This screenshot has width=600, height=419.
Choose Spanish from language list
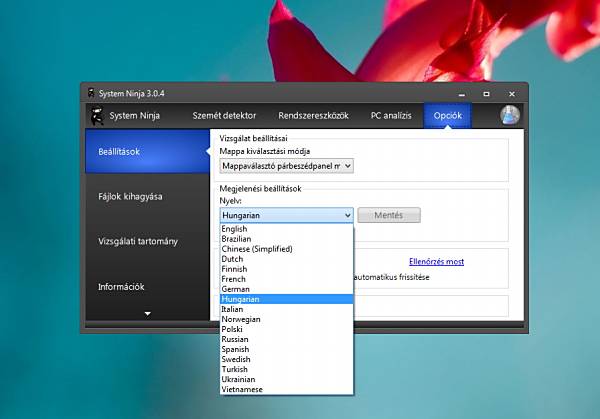(287, 349)
